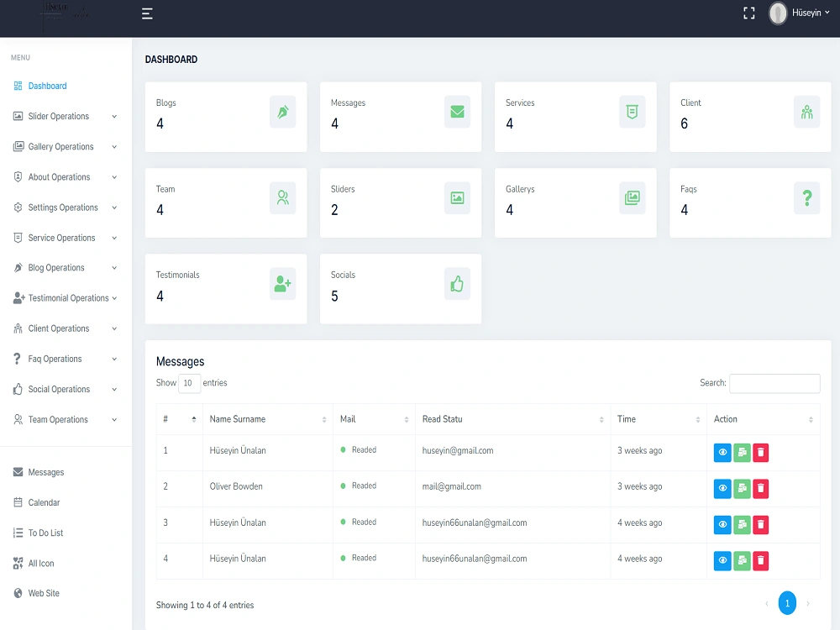Screen dimensions: 840x630
Task: Expand Settings Operations chevron
Action: click(x=114, y=207)
